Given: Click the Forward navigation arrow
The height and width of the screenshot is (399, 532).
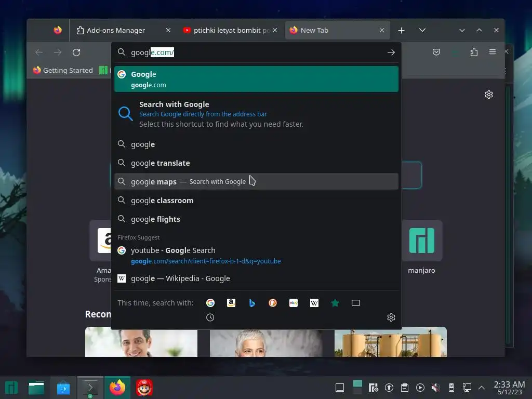Looking at the screenshot, I should (58, 52).
